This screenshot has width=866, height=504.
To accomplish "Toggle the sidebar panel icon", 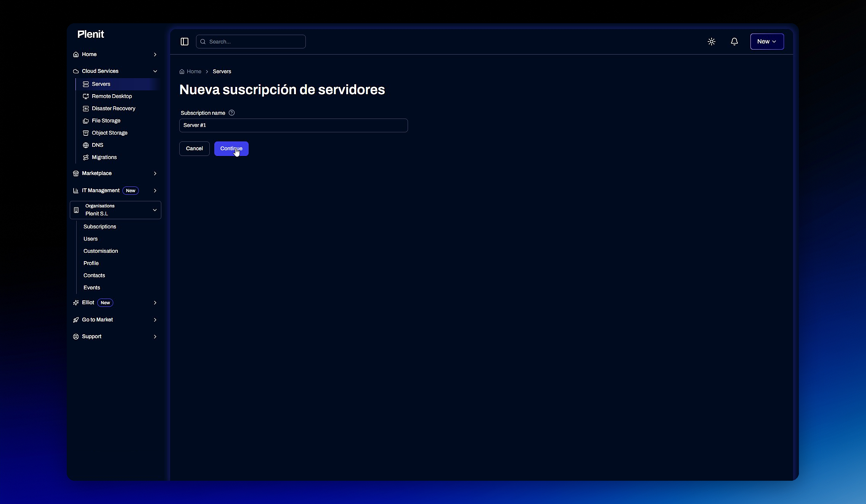I will click(185, 42).
